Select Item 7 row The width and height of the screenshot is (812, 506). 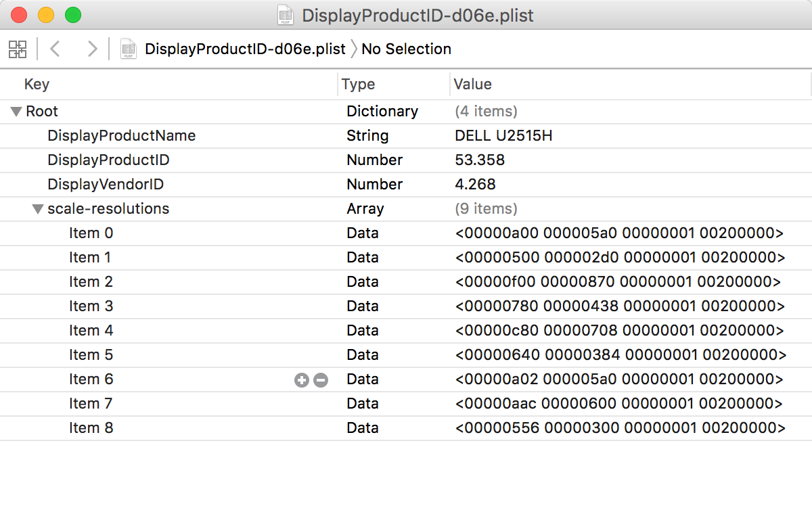pos(406,404)
